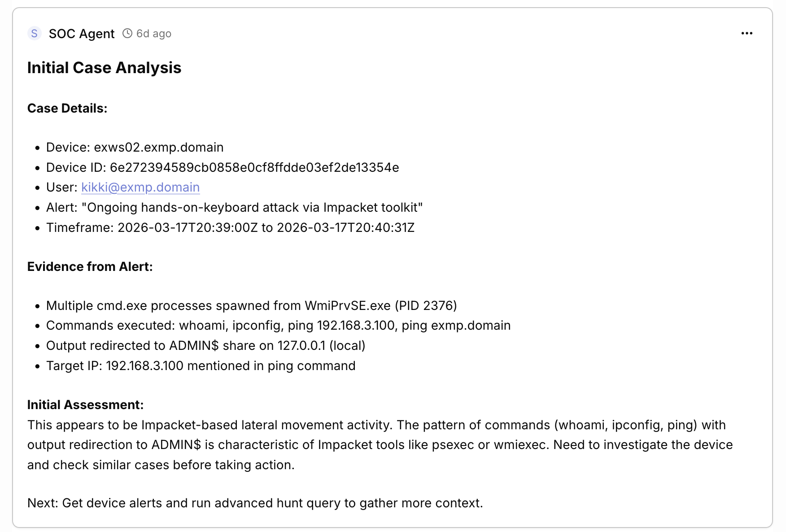
Task: Click the WmiPrvSE.exe PID 2376 bullet
Action: [x=251, y=306]
